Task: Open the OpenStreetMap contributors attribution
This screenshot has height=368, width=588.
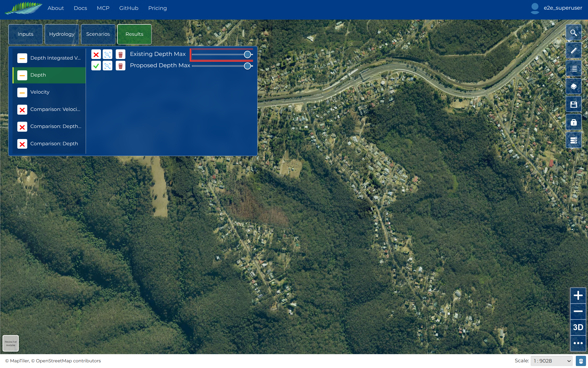Action: (66, 361)
